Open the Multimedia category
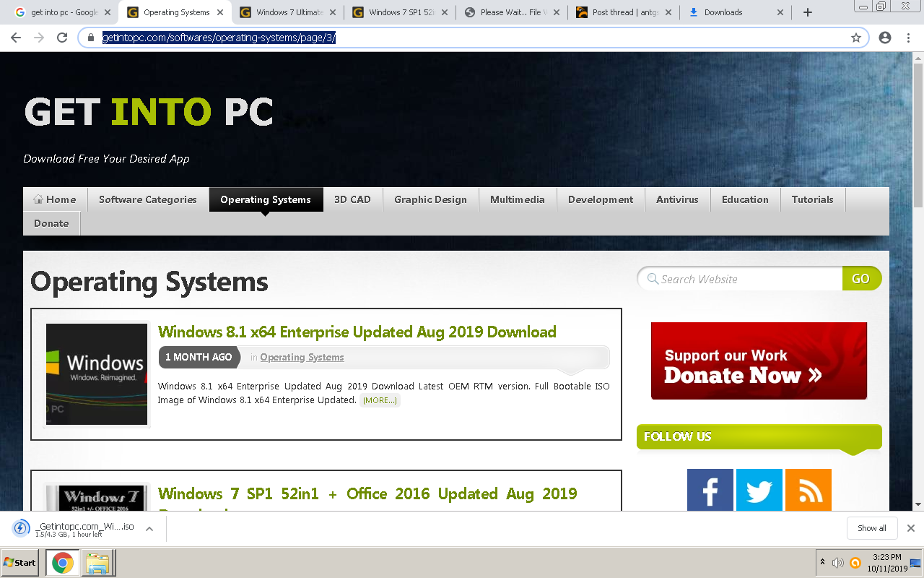Viewport: 924px width, 578px height. coord(518,199)
